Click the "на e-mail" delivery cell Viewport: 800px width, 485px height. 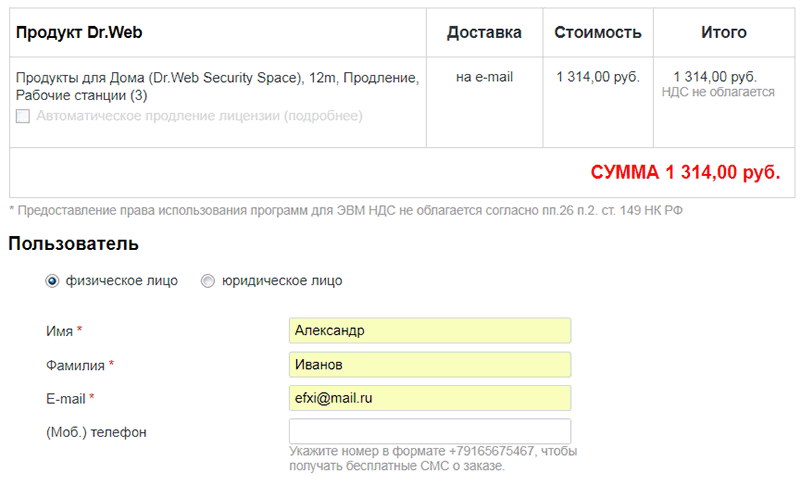pyautogui.click(x=484, y=77)
